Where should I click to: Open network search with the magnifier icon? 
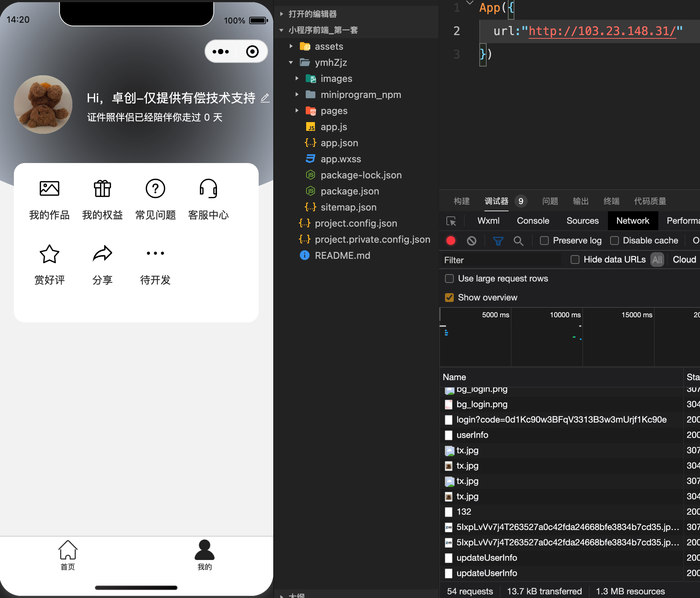pos(518,241)
